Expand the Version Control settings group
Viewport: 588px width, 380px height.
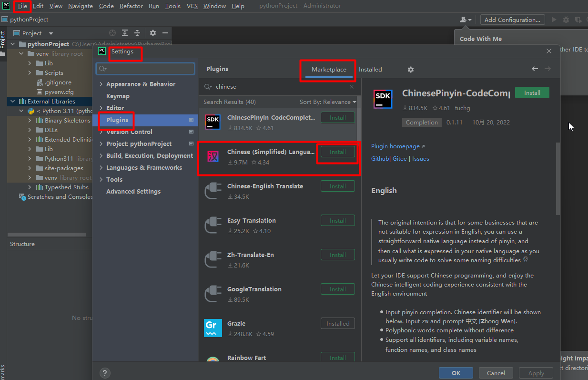[101, 132]
